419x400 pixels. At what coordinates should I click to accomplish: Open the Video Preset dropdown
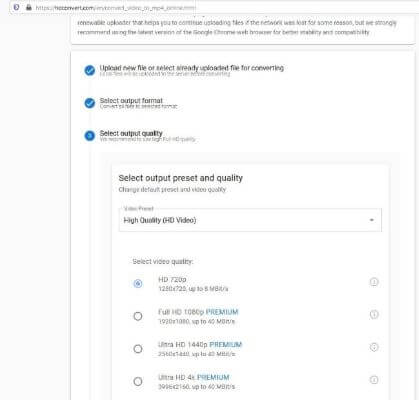coord(250,220)
